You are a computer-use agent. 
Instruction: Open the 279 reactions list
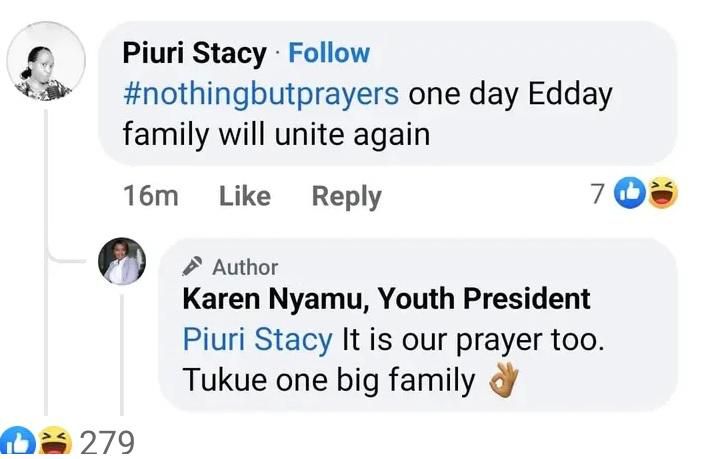(x=105, y=442)
